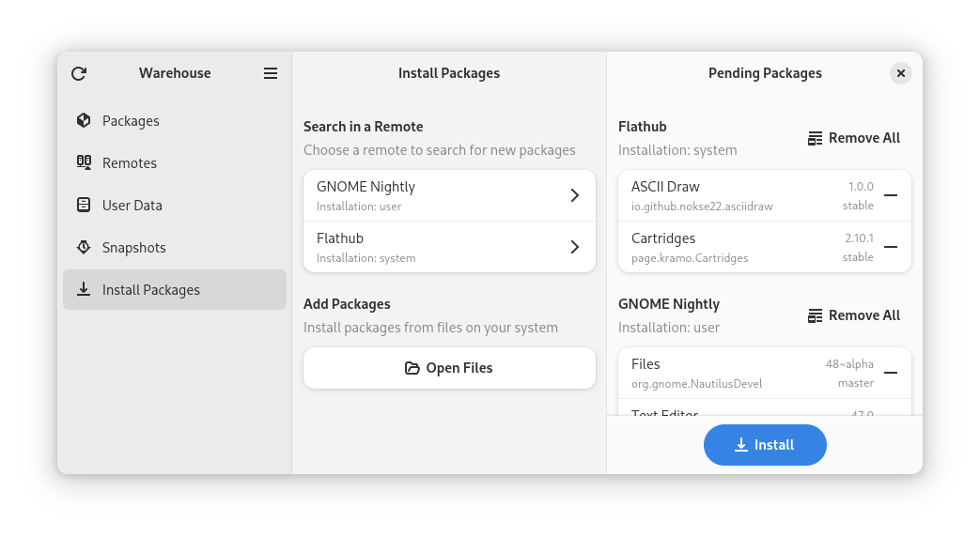
Task: Click the refresh icon in the sidebar header
Action: pyautogui.click(x=79, y=73)
